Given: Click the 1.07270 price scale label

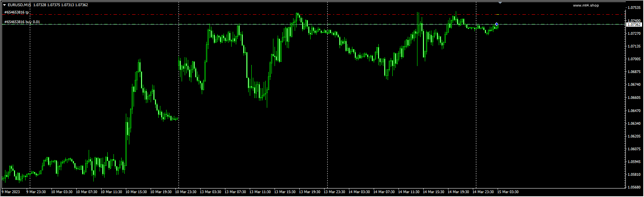Looking at the screenshot, I should point(634,34).
